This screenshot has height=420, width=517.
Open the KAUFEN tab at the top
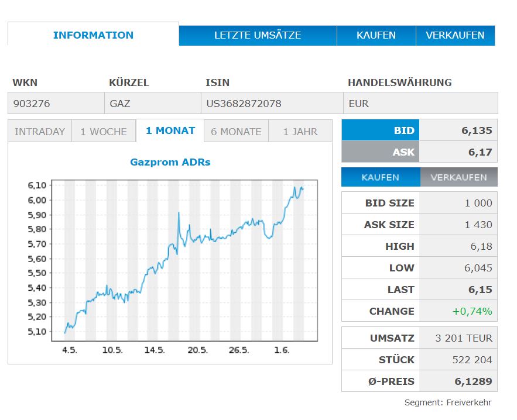pyautogui.click(x=376, y=35)
